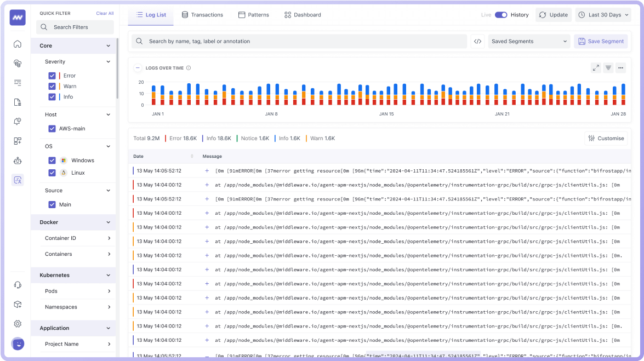Expand the Container ID filter
The image size is (644, 361).
77,238
